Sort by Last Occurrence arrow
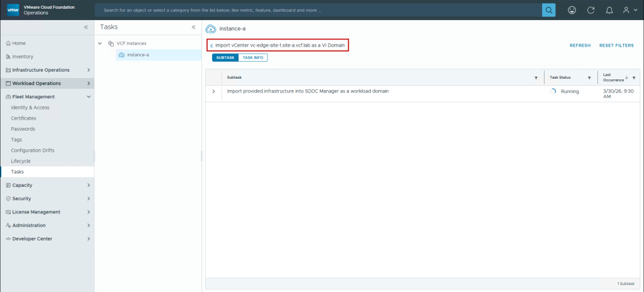 tap(627, 77)
